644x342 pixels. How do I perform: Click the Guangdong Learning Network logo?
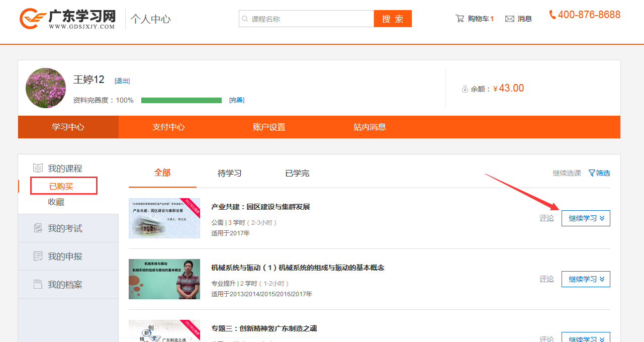tap(67, 19)
